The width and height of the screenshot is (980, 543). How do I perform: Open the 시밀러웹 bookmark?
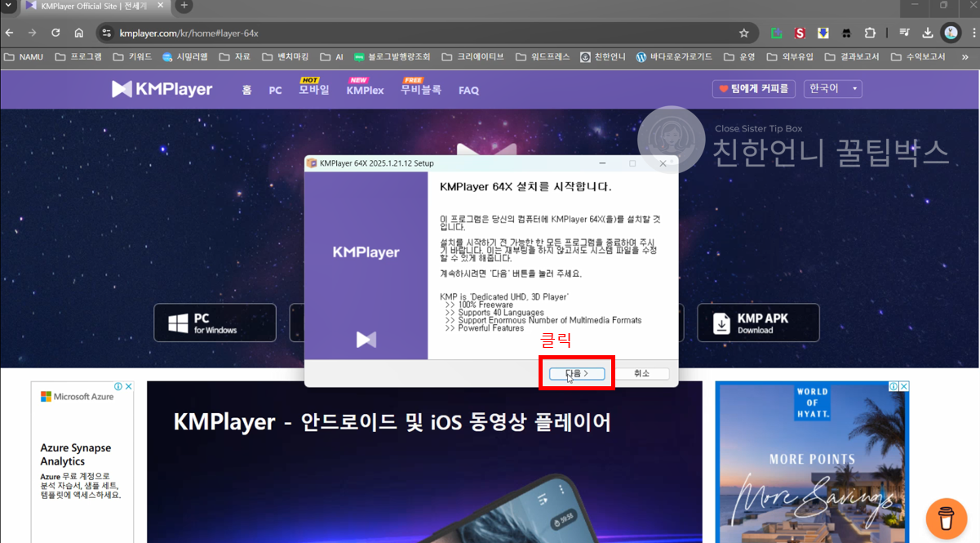click(185, 57)
